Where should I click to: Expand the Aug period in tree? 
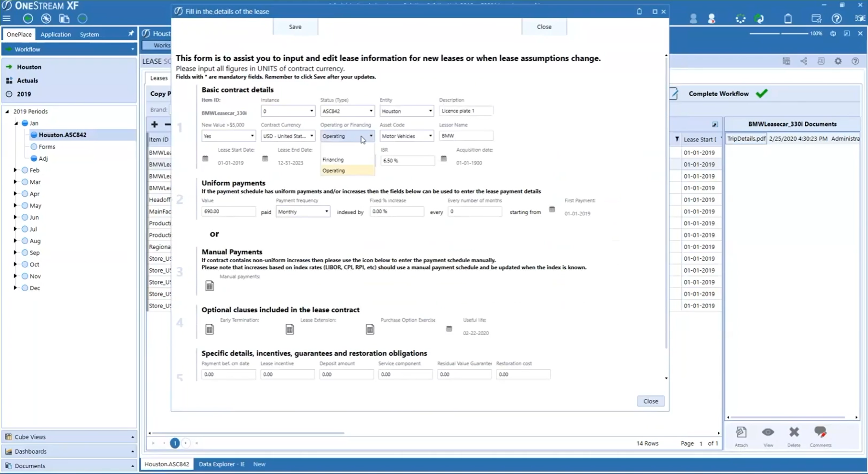tap(15, 240)
